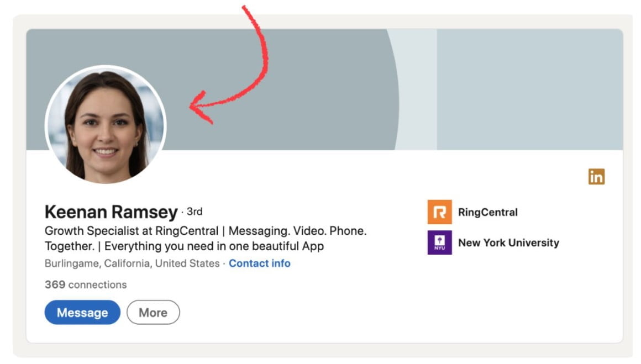Click the Growth Specialist headline line
This screenshot has height=364, width=641.
tap(205, 231)
